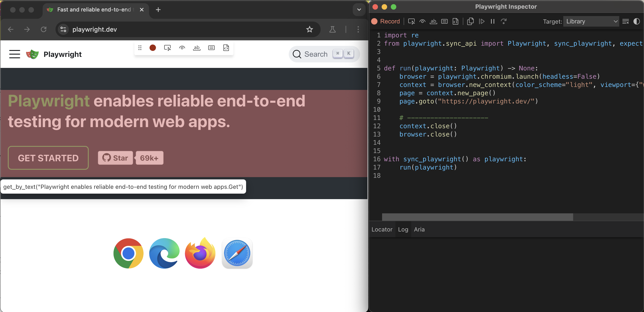This screenshot has width=644, height=312.
Task: Click Step over icon in Inspector
Action: point(503,22)
